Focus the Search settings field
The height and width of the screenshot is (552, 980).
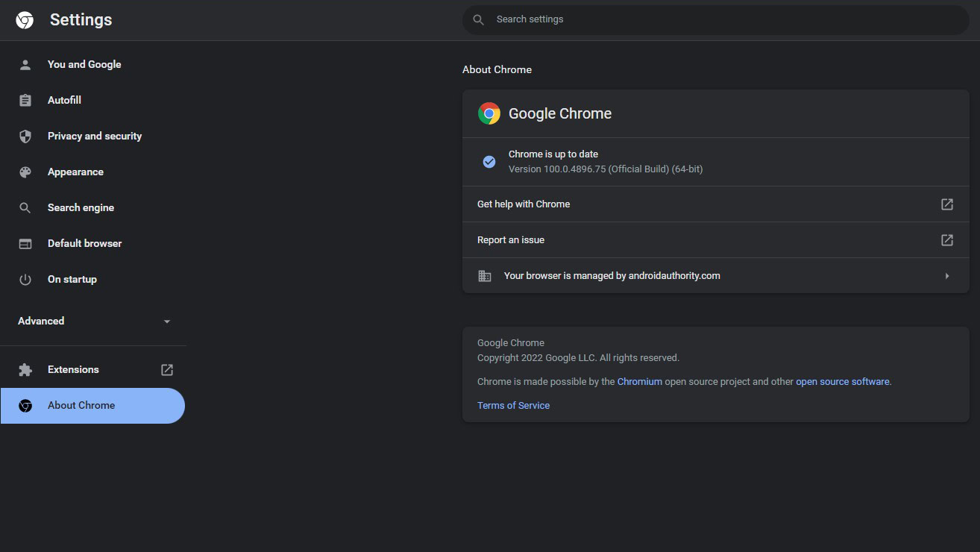click(x=716, y=19)
